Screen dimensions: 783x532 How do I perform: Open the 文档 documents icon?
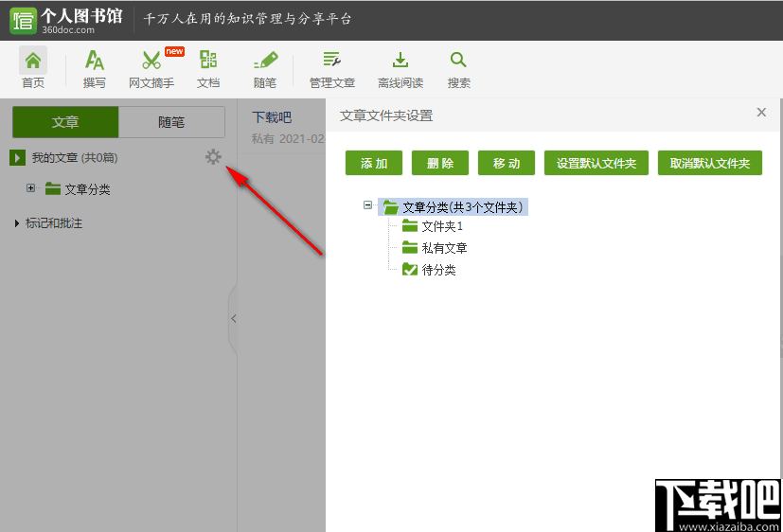point(208,60)
